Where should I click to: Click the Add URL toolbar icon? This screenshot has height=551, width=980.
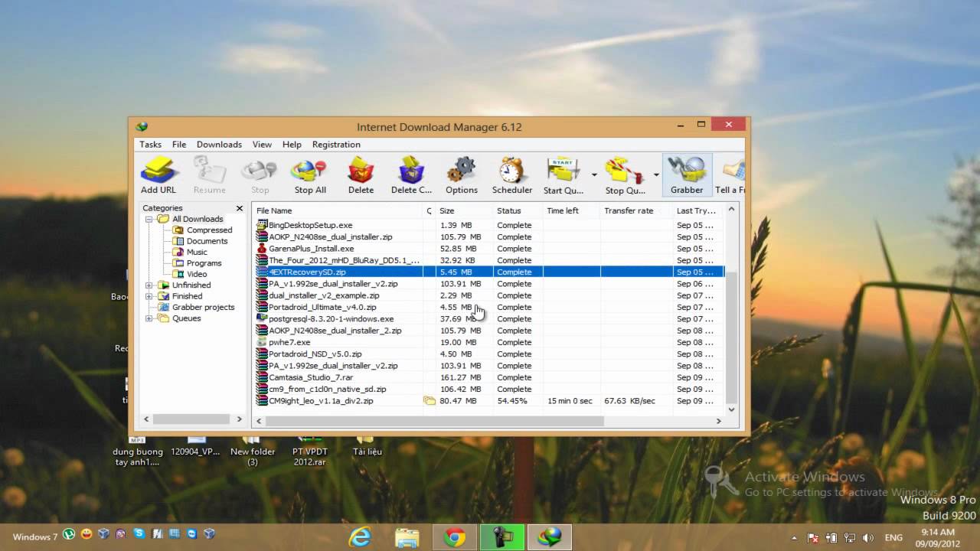click(158, 175)
